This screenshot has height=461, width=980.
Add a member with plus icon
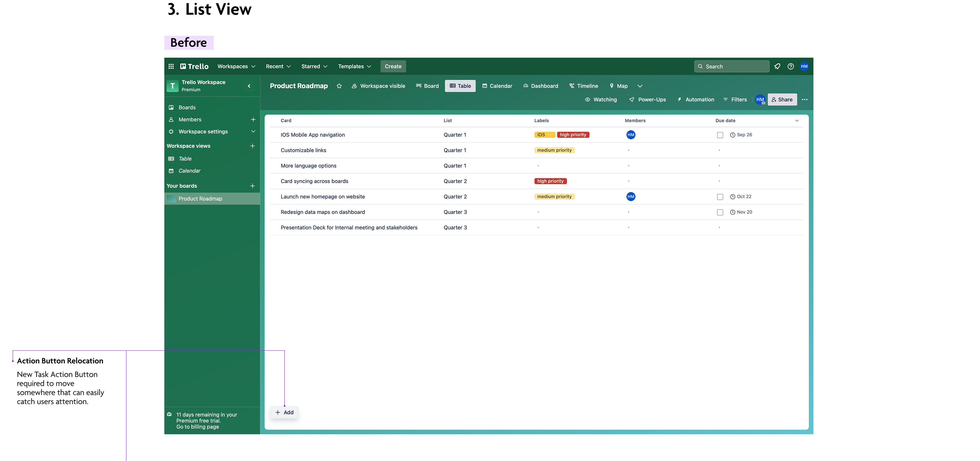tap(253, 119)
